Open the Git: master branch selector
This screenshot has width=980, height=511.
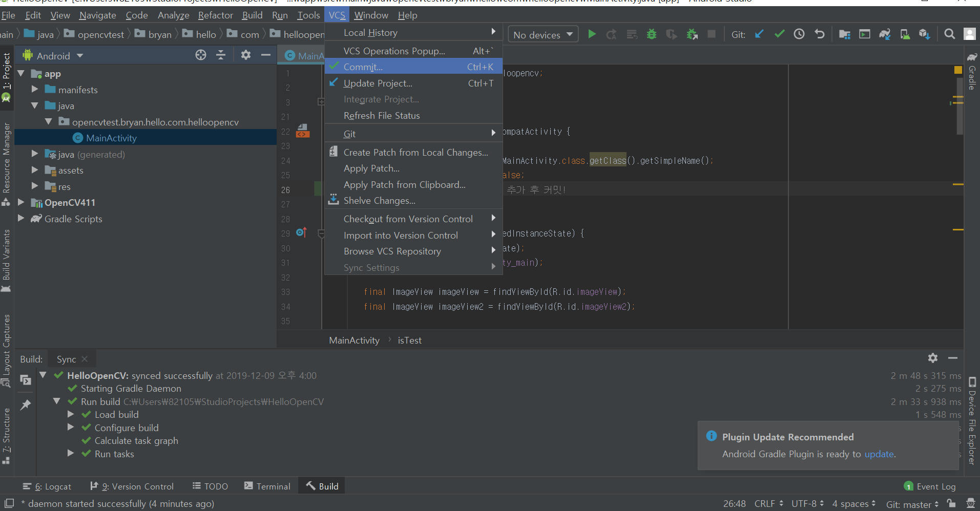coord(912,504)
